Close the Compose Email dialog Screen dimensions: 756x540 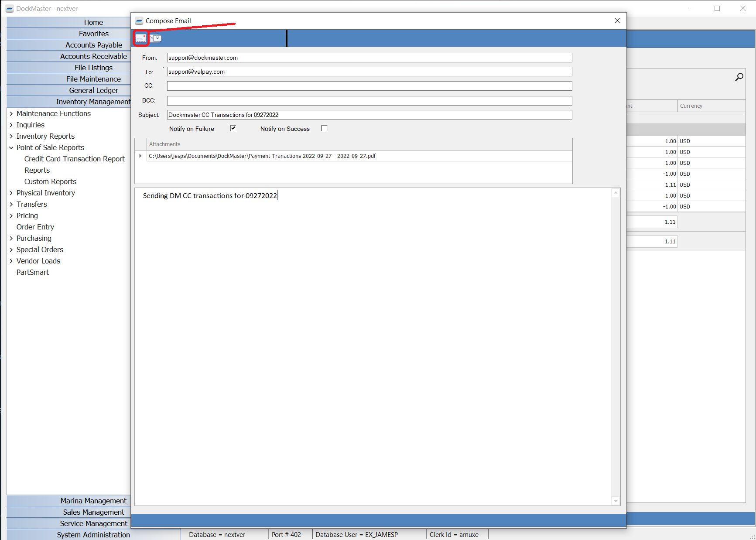click(617, 21)
